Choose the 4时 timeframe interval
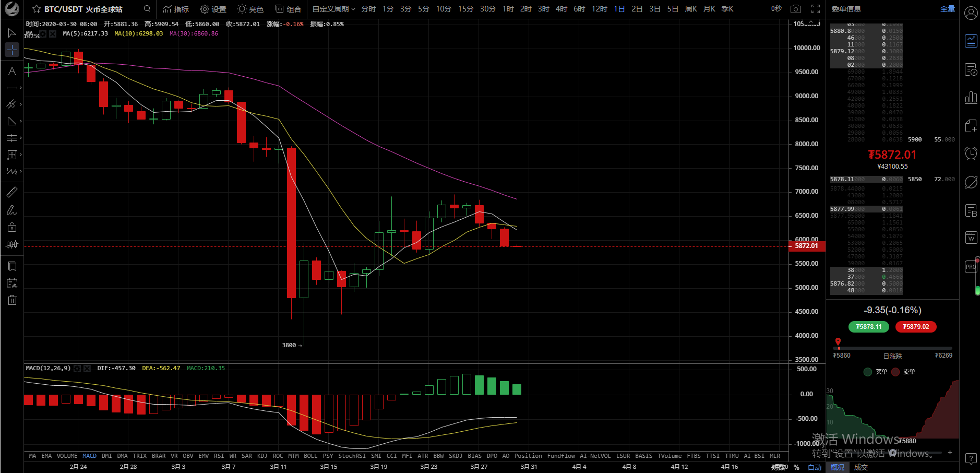The height and width of the screenshot is (473, 980). (561, 9)
